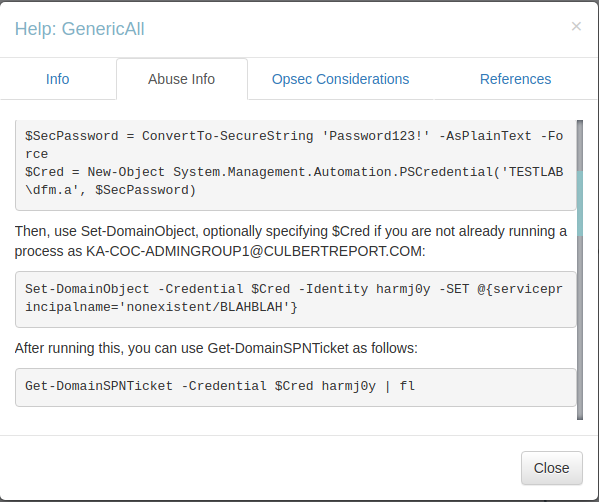Click the 'Help: GenericAll' dialog title
Image resolution: width=599 pixels, height=502 pixels.
click(79, 29)
